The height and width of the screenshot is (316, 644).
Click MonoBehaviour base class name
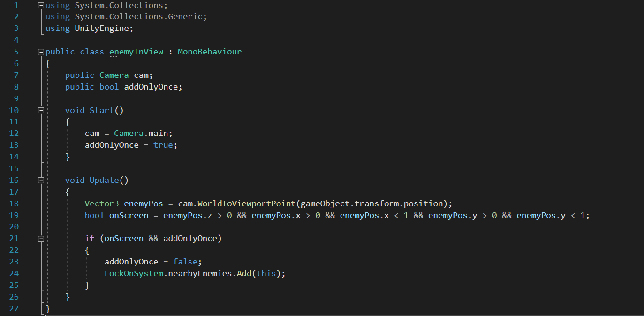[x=209, y=52]
